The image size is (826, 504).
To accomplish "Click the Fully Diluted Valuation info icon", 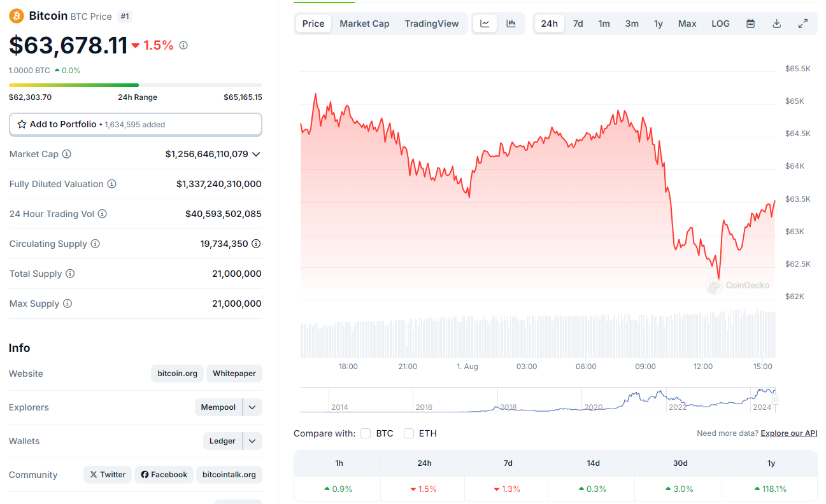I will tap(111, 184).
